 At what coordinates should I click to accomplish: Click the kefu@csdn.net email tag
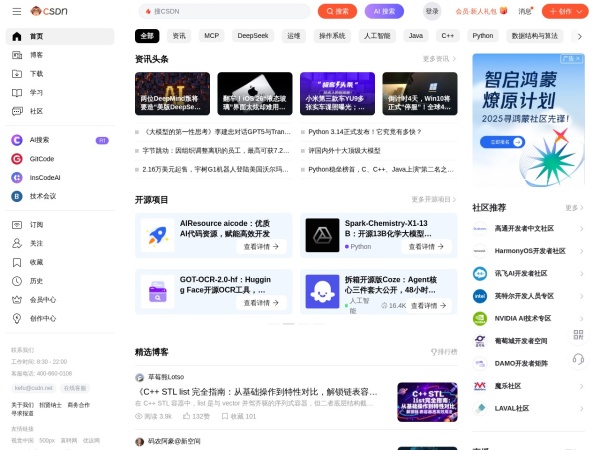pyautogui.click(x=34, y=388)
